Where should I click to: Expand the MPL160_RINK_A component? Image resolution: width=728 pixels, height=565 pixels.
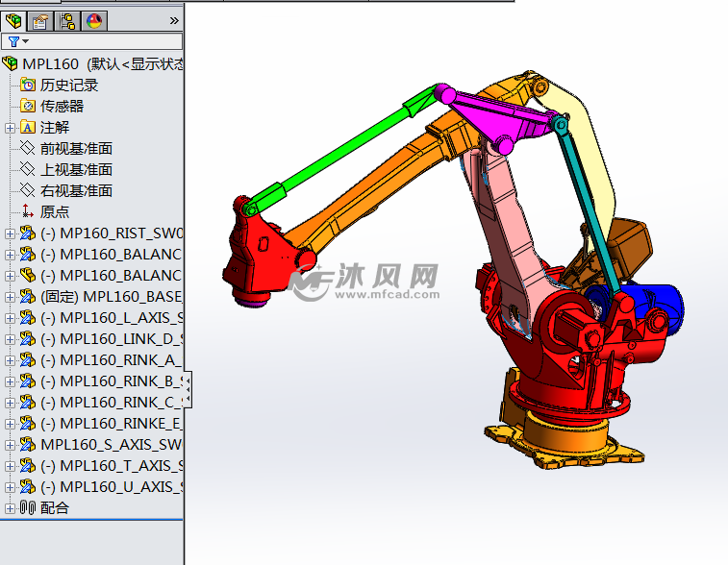(10, 360)
